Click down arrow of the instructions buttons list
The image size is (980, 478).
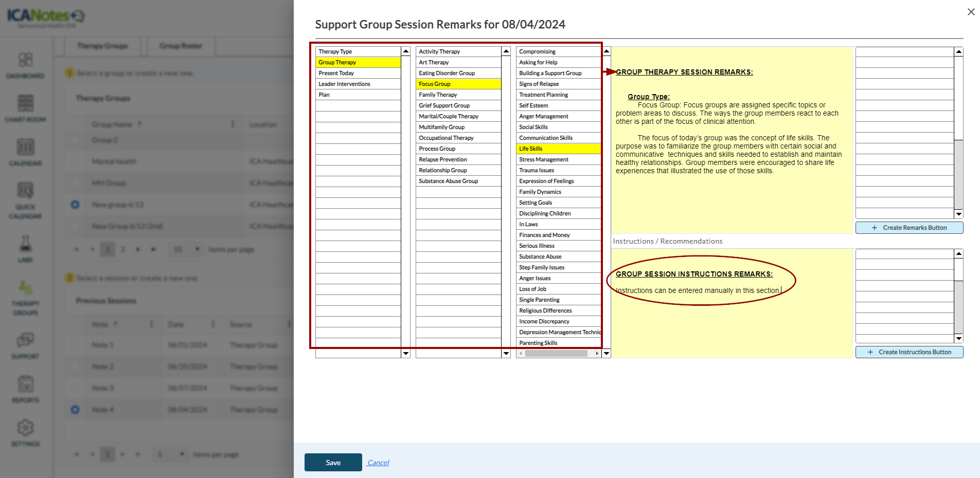click(958, 338)
